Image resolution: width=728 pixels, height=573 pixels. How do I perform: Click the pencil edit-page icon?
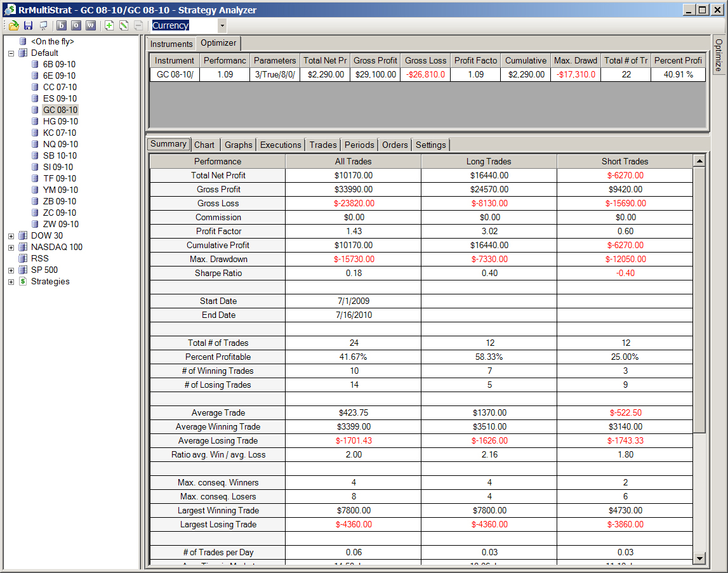point(124,25)
